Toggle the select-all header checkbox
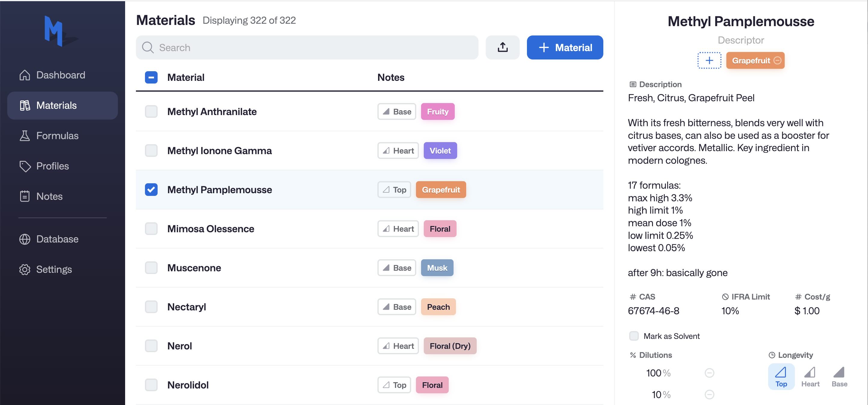The height and width of the screenshot is (405, 868). tap(151, 78)
